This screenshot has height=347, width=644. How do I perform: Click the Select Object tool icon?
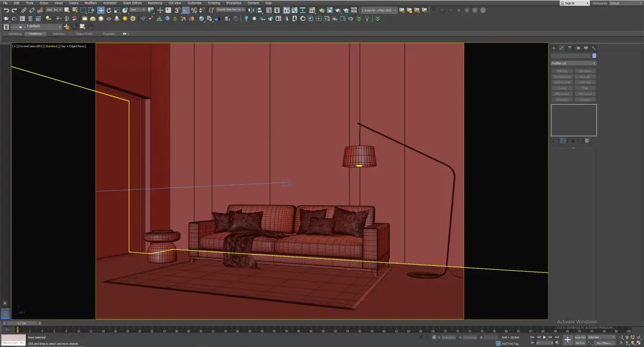coord(67,10)
